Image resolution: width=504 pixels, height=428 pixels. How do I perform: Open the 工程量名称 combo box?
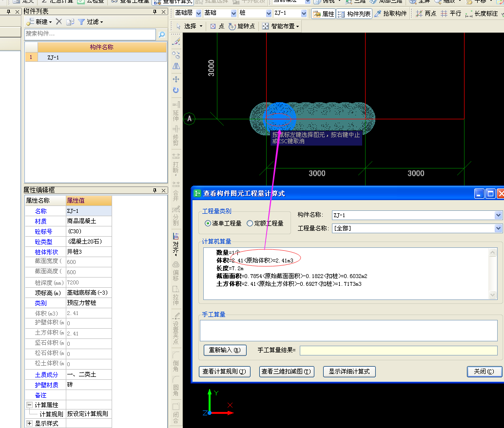pos(498,228)
